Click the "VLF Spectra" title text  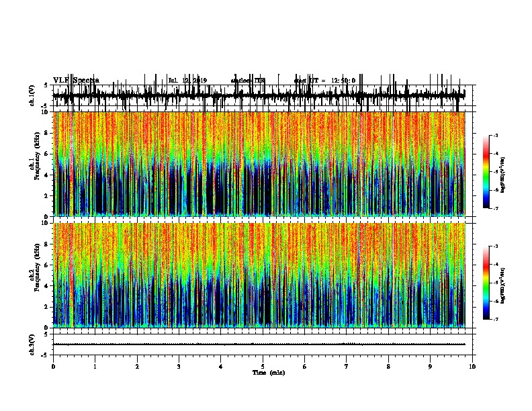pyautogui.click(x=76, y=81)
